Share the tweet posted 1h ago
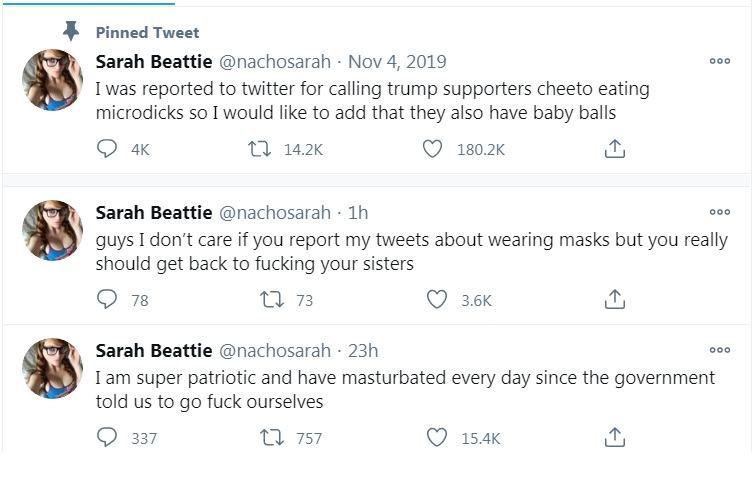Image resolution: width=752 pixels, height=500 pixels. point(615,299)
